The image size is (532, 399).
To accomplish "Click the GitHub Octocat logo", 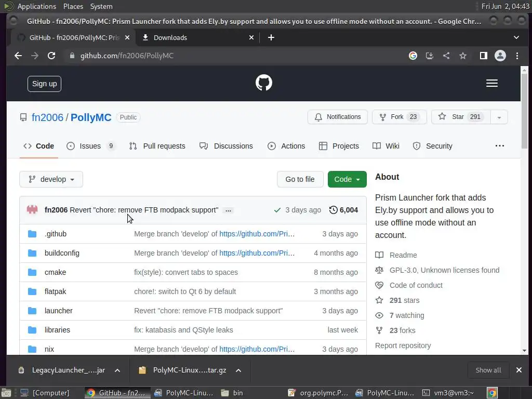I will point(264,83).
